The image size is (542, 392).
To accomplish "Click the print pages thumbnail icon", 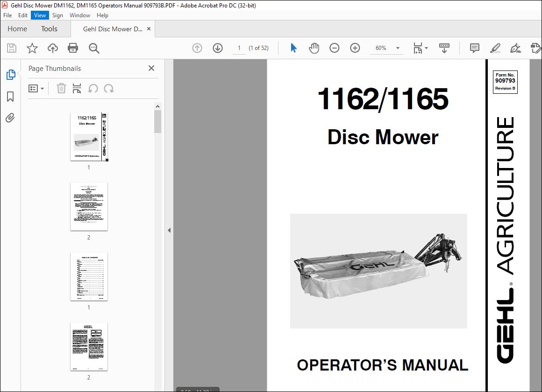I will point(77,88).
